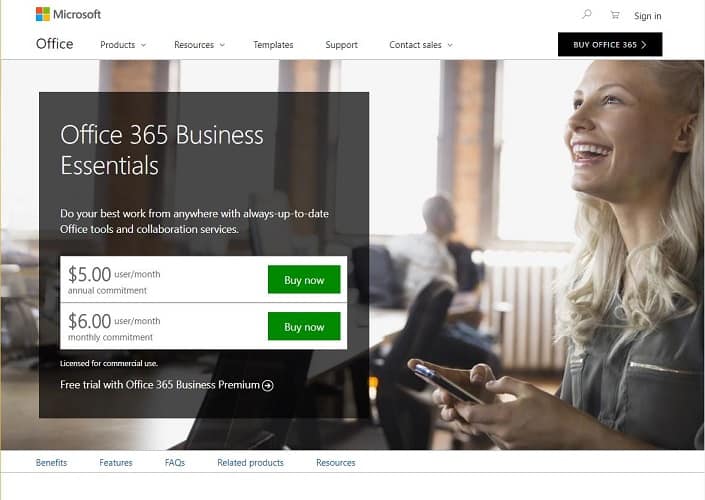This screenshot has height=500, width=705.
Task: Buy now for $6.00 monthly commitment
Action: coord(304,326)
